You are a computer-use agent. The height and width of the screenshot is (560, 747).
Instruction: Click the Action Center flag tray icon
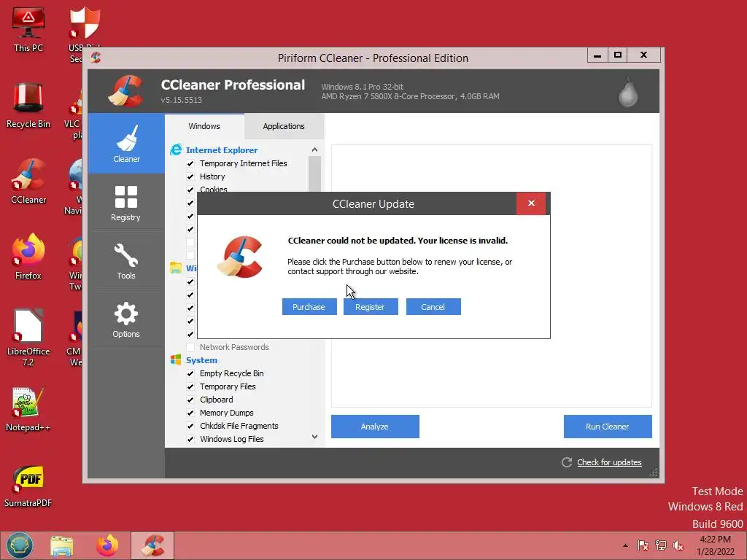click(643, 545)
